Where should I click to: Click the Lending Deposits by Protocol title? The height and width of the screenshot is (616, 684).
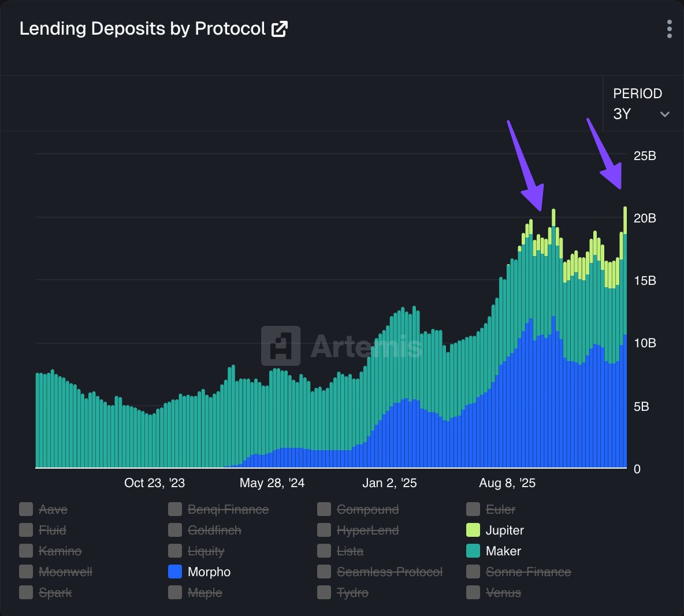tap(143, 29)
